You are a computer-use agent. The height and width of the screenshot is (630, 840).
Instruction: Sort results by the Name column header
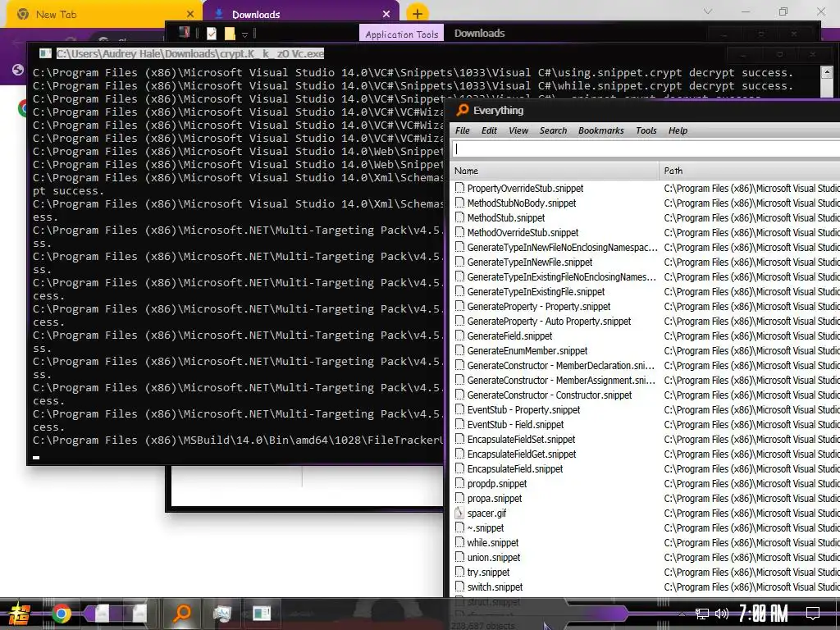click(x=555, y=171)
